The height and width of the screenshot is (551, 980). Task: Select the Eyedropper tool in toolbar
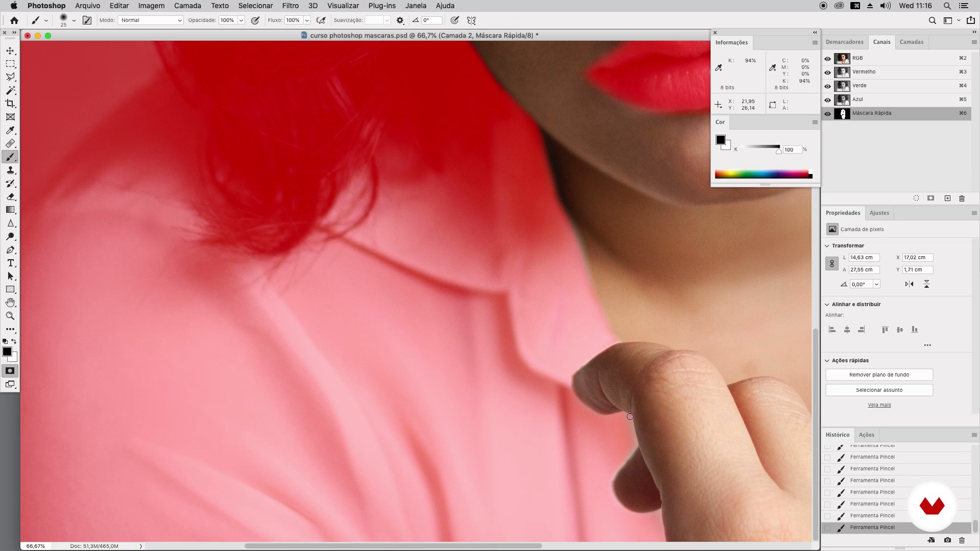10,130
